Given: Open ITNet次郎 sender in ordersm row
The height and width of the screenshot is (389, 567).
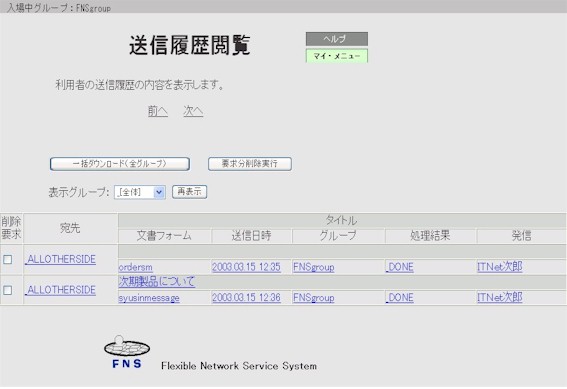Looking at the screenshot, I should coord(500,267).
